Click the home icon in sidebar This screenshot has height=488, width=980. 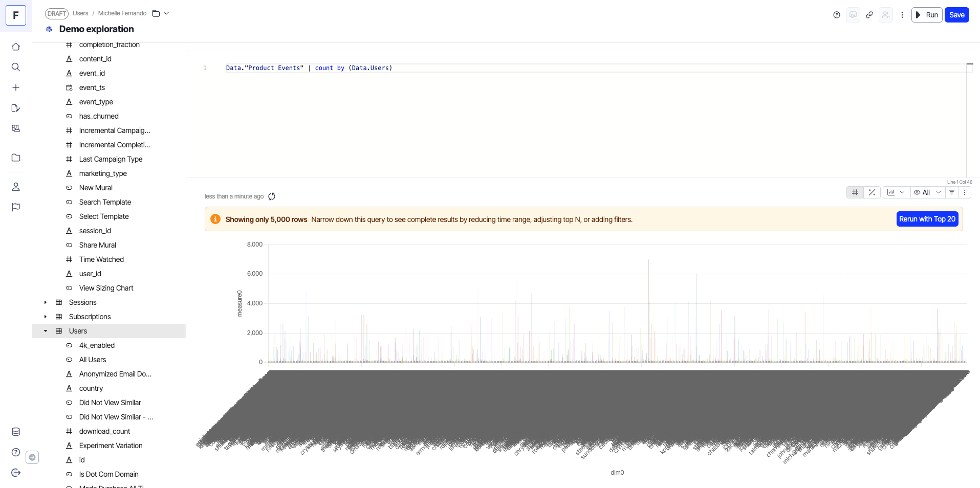point(16,47)
